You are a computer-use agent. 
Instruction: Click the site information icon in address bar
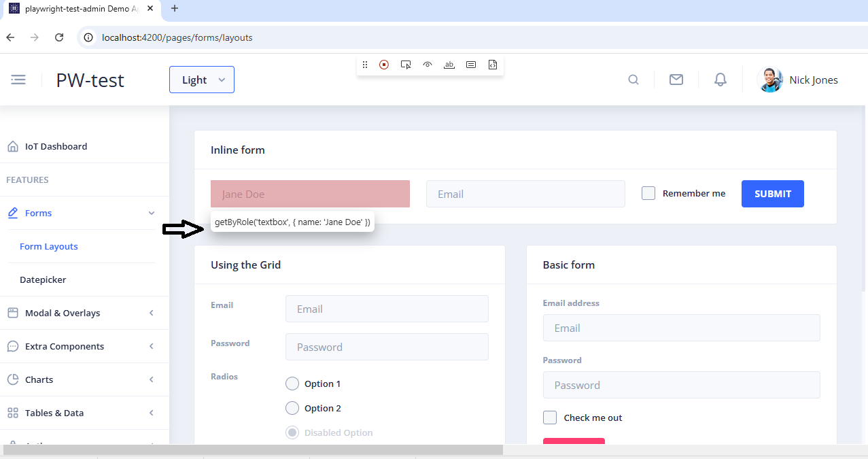click(x=88, y=37)
